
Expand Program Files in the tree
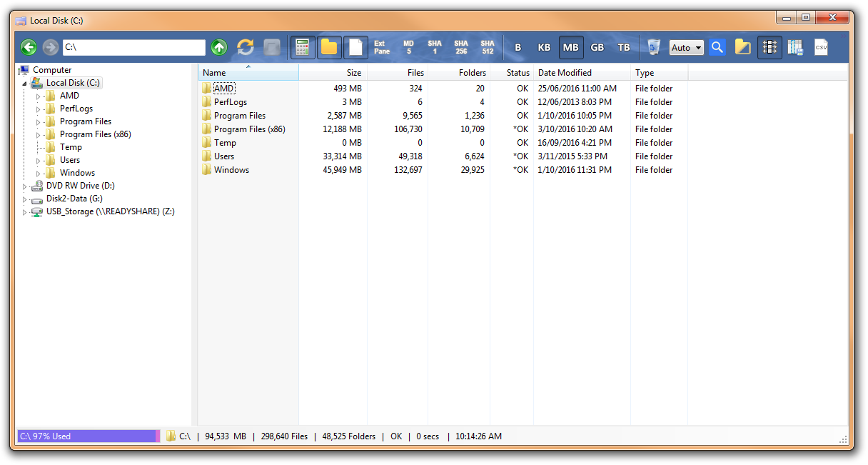[x=38, y=122]
